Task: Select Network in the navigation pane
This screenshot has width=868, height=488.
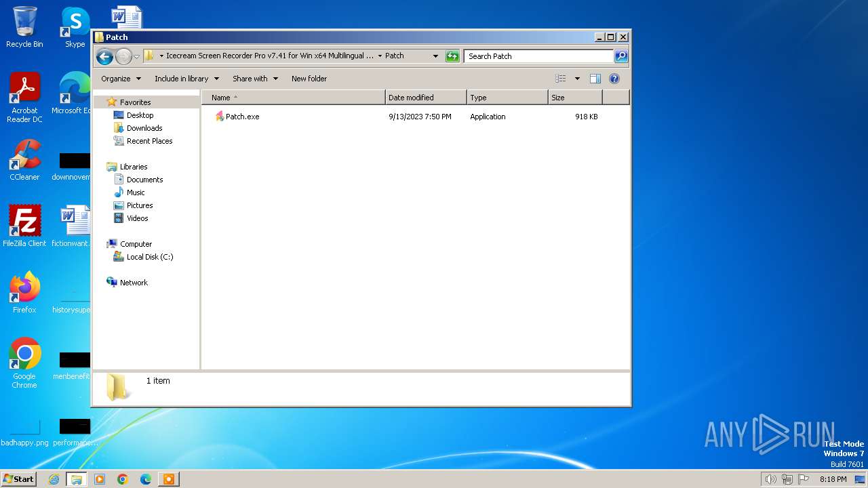Action: pyautogui.click(x=134, y=283)
